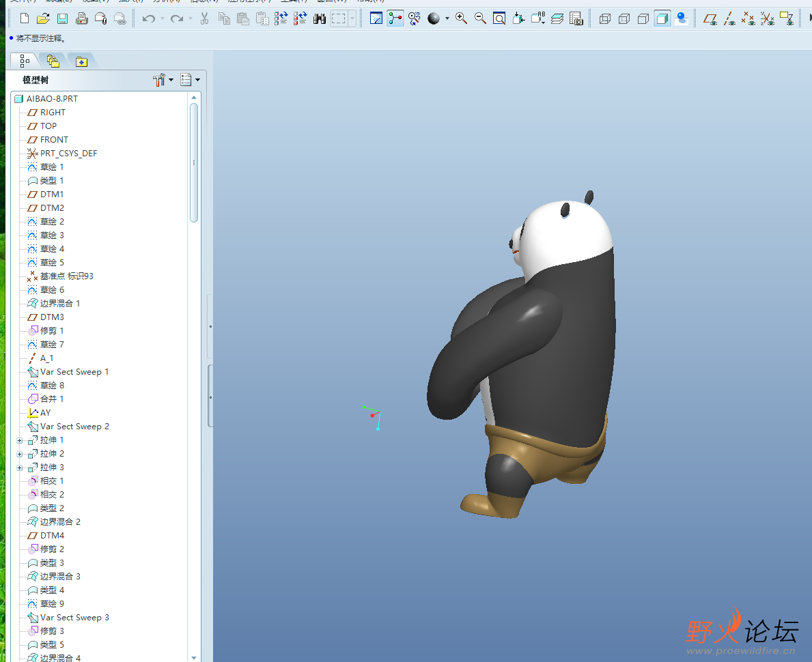Click the appearance gallery sphere icon
This screenshot has height=662, width=812.
click(x=434, y=18)
